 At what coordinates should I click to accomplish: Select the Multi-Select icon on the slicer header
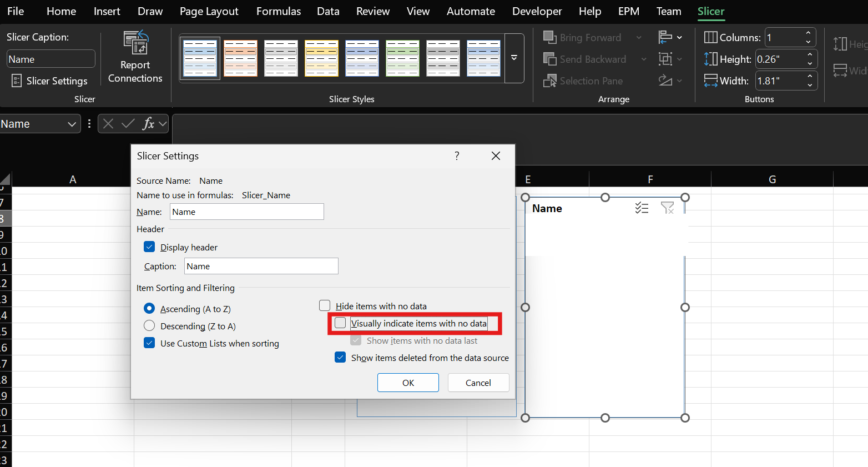tap(642, 208)
